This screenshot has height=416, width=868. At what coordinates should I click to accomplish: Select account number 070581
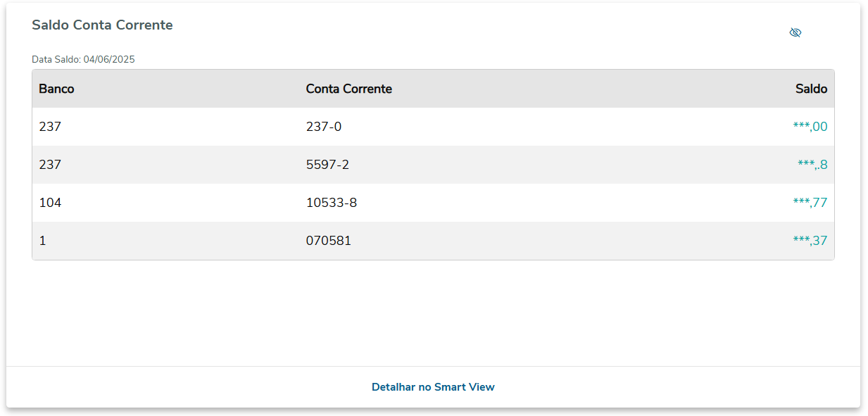329,241
